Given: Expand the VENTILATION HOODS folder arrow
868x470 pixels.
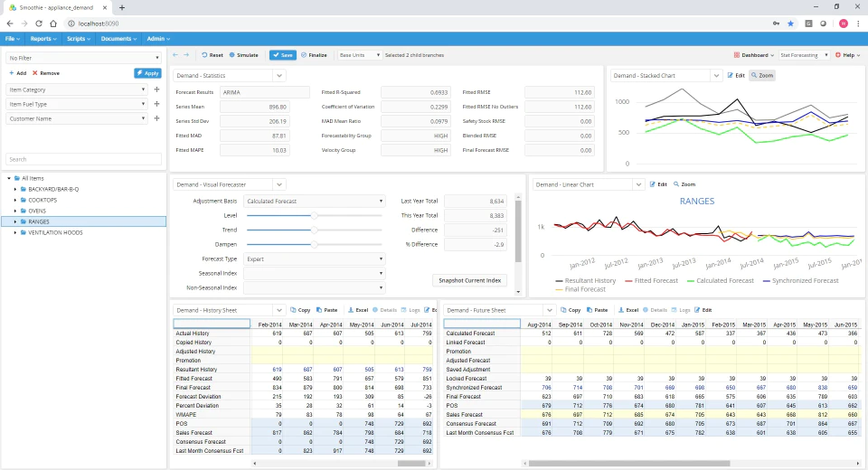Looking at the screenshot, I should (x=15, y=232).
